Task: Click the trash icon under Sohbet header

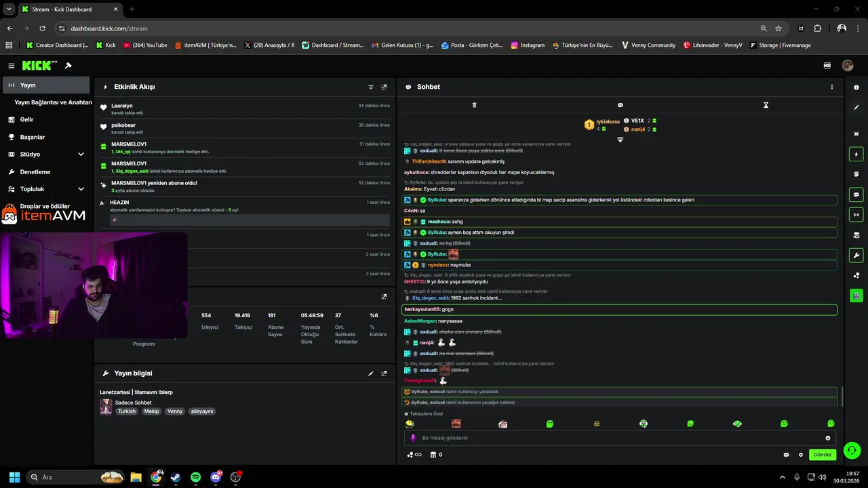Action: coord(474,105)
